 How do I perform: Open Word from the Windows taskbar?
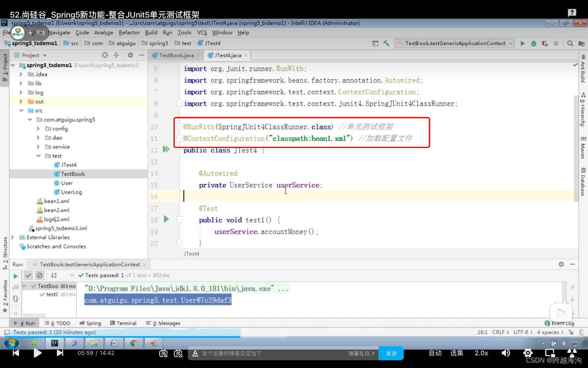coord(114,343)
